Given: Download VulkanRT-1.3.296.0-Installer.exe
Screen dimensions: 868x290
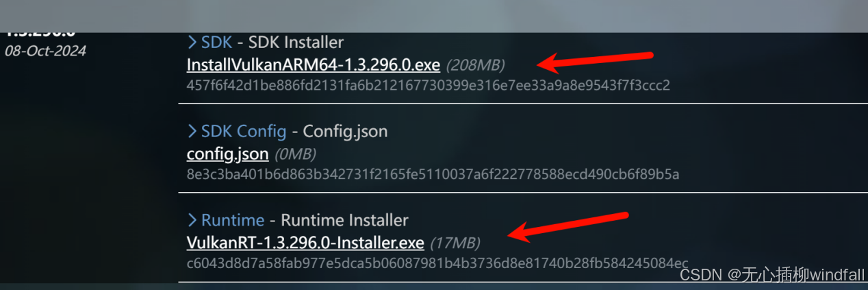Looking at the screenshot, I should 305,243.
